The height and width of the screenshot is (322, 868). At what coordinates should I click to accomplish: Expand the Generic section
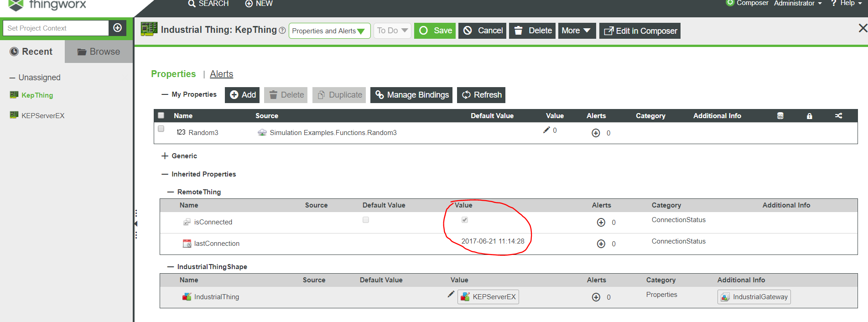[x=165, y=156]
